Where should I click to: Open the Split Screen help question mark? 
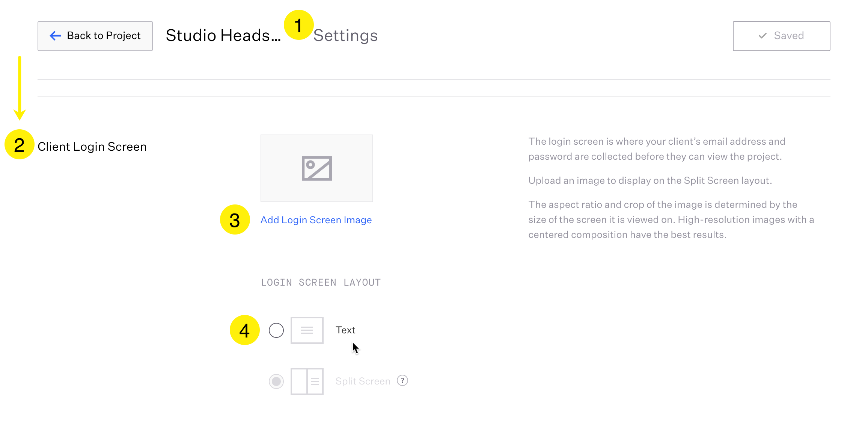402,381
